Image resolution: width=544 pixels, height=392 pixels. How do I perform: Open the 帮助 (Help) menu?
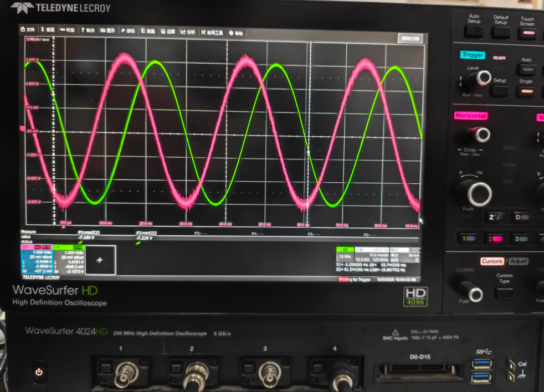236,33
